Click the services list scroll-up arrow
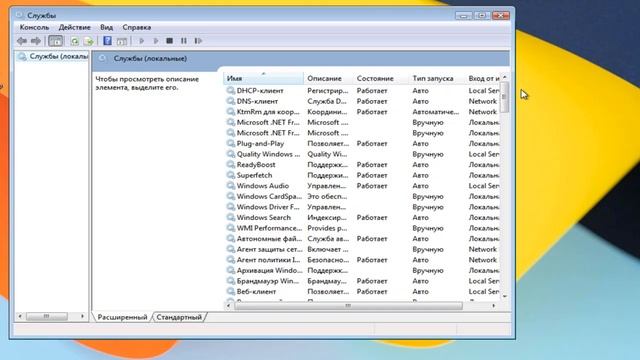 (x=505, y=77)
